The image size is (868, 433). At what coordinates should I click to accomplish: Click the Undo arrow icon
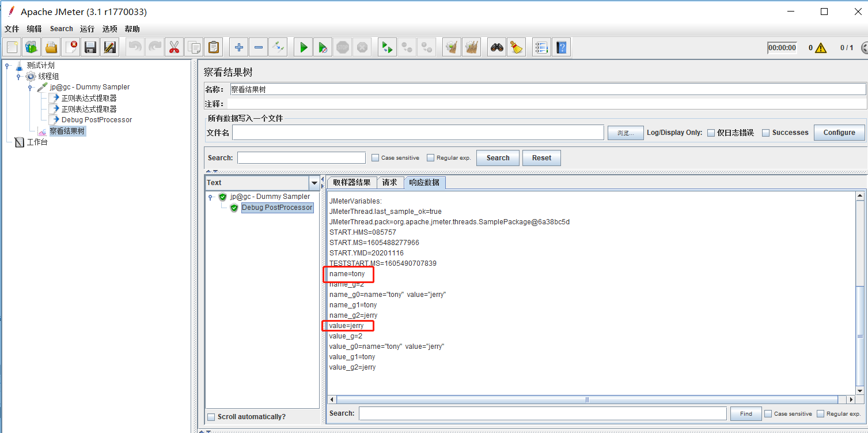click(x=135, y=47)
